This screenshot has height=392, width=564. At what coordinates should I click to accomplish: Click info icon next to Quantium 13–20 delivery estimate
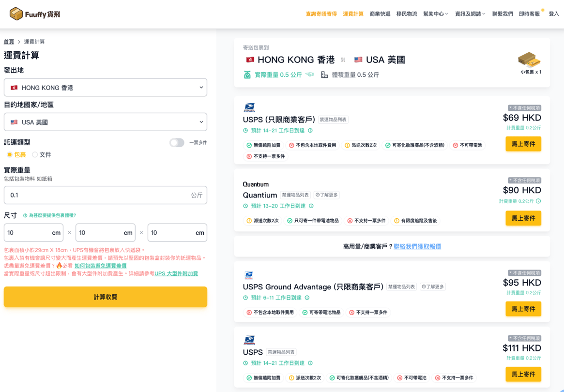click(x=311, y=206)
